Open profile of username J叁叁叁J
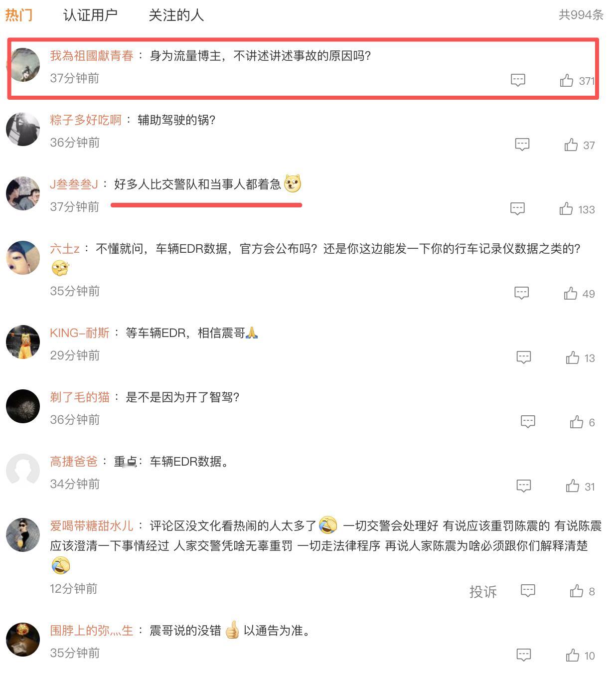Viewport: 616px width, 676px height. [74, 184]
